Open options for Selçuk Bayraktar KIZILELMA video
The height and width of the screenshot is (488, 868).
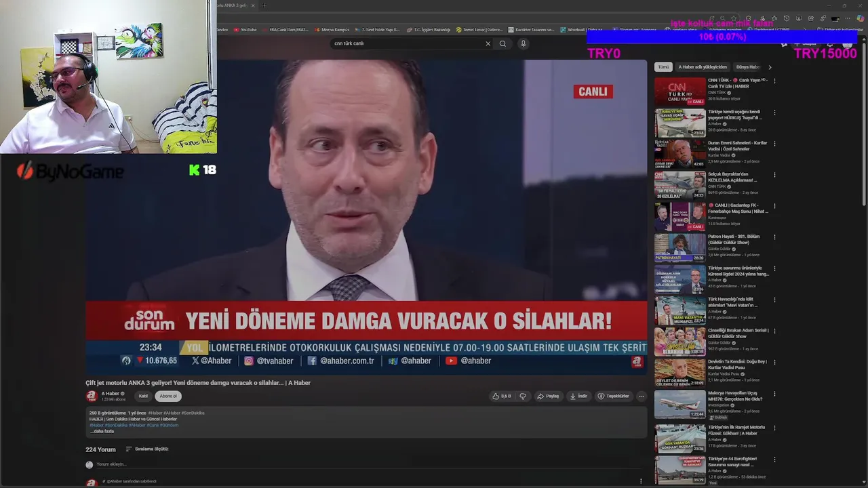(x=774, y=174)
